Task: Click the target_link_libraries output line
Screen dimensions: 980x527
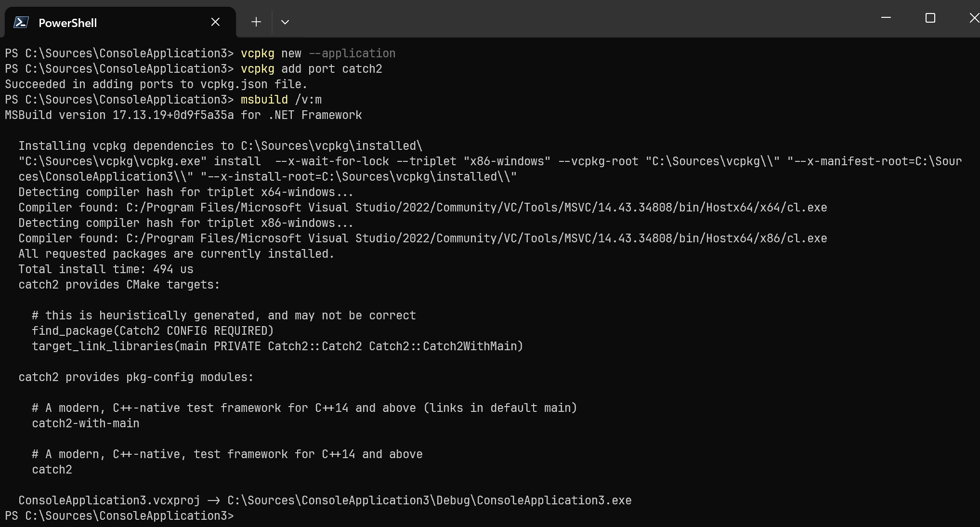Action: coord(277,346)
